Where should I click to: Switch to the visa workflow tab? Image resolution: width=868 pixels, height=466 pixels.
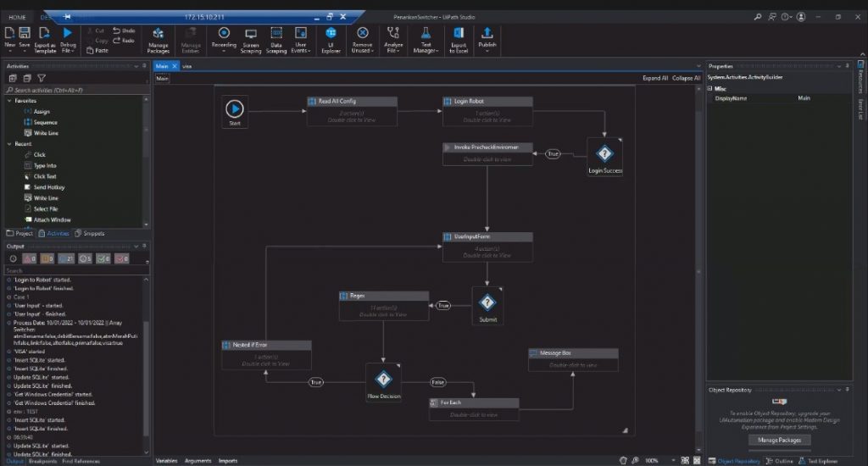187,66
